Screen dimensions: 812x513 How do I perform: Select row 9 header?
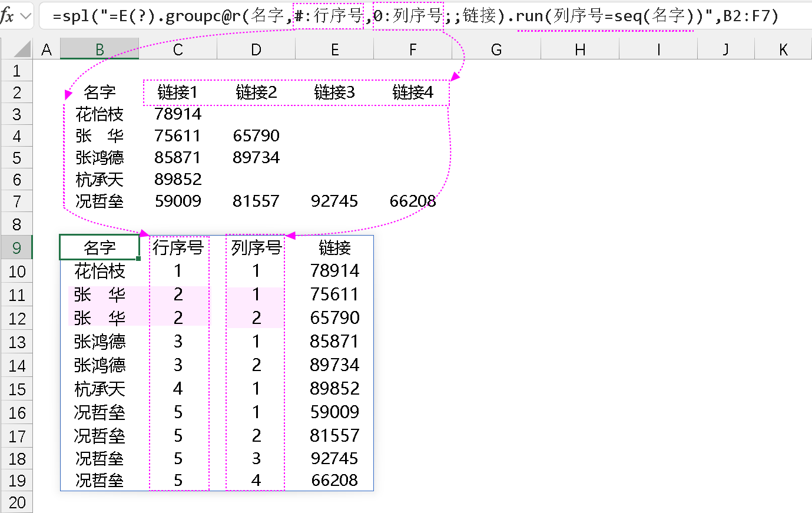click(16, 248)
